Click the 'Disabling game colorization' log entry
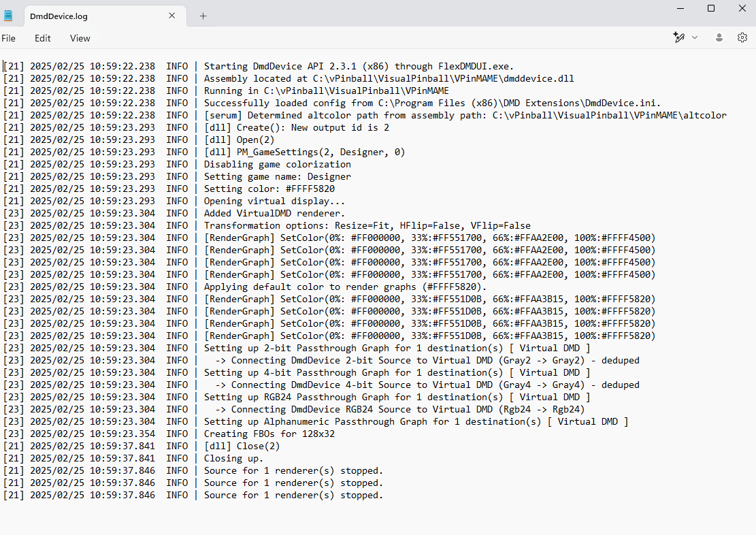Viewport: 756px width, 535px height. pos(277,164)
